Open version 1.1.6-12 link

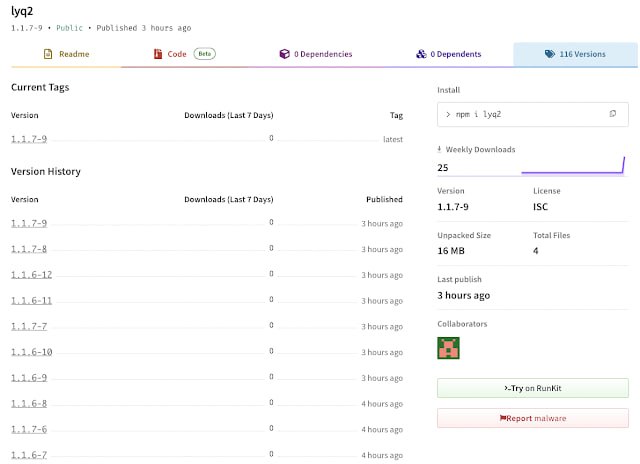pyautogui.click(x=31, y=275)
